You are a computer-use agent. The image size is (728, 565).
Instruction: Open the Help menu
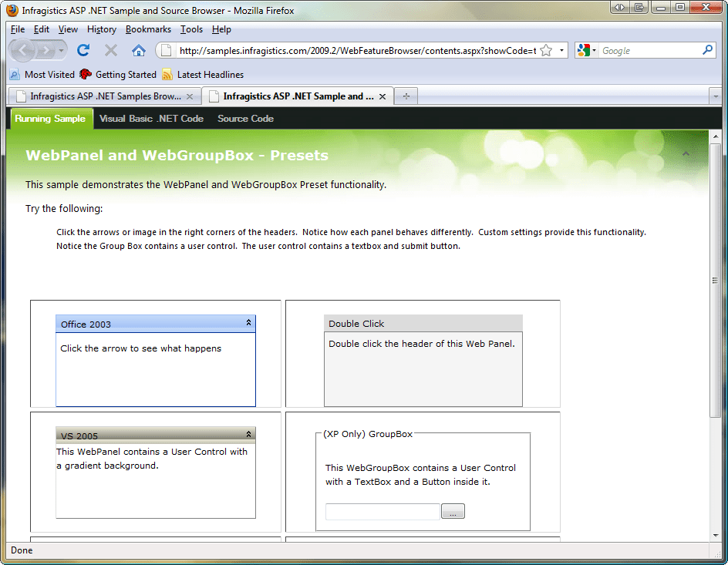221,29
